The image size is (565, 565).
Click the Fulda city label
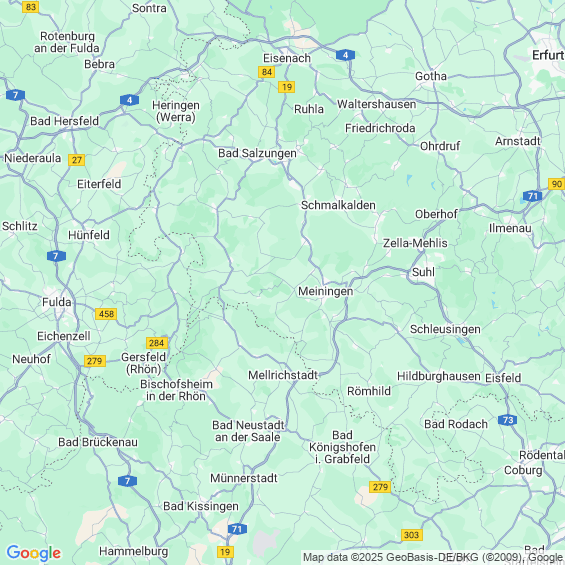point(57,302)
